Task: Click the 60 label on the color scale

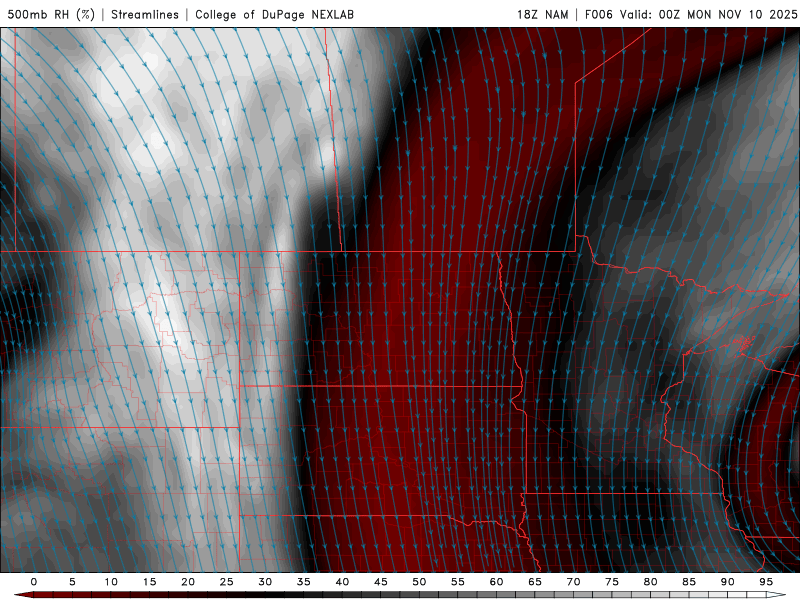Action: (x=496, y=582)
